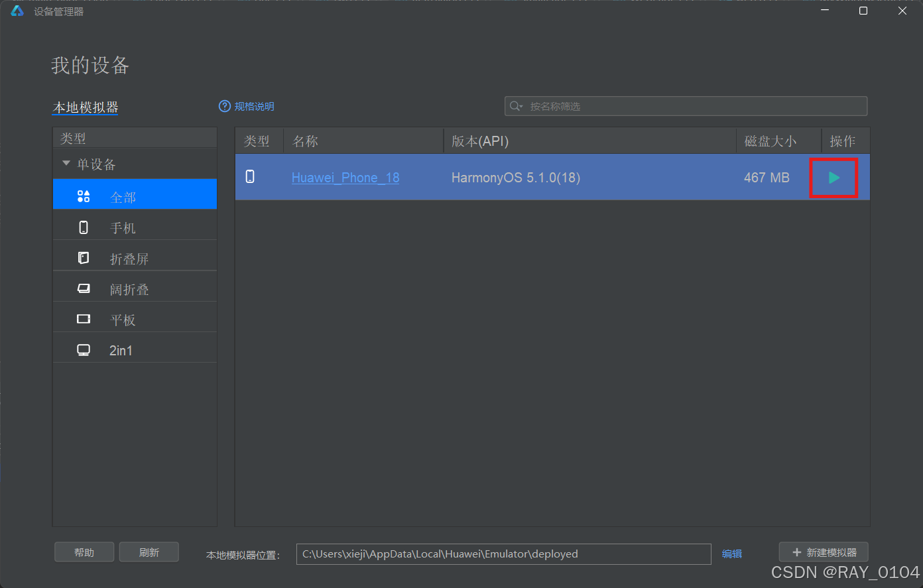Sort by the 磁盘大小 column header

click(x=779, y=141)
